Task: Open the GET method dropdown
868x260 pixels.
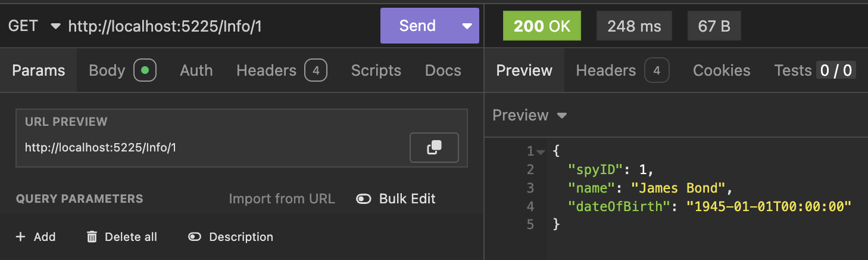Action: coord(55,26)
